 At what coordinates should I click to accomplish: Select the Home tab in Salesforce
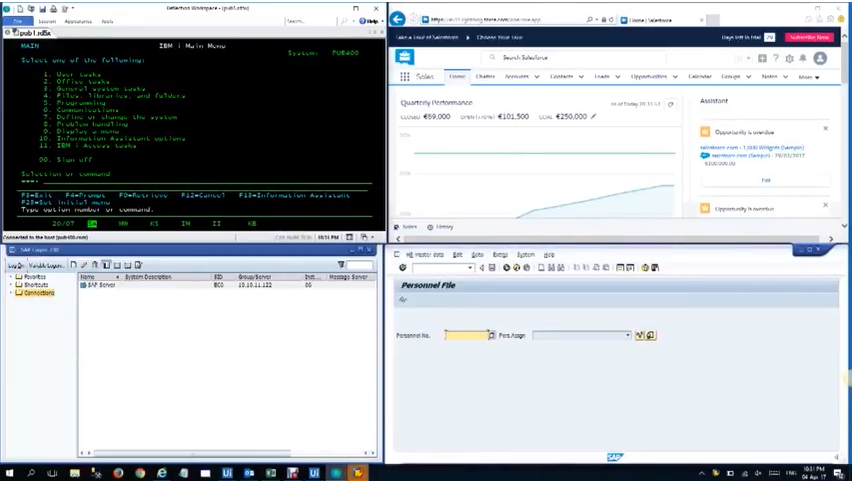457,77
